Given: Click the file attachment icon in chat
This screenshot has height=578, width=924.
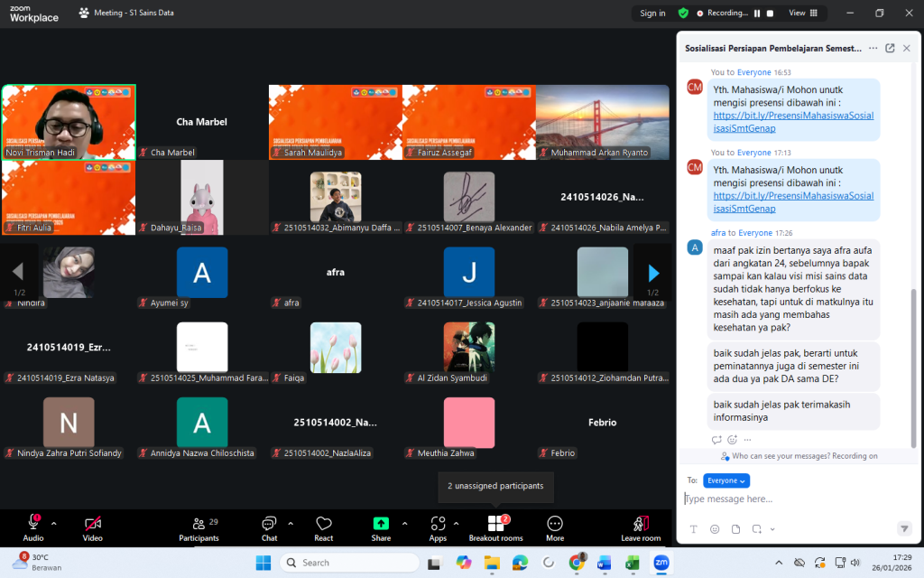Looking at the screenshot, I should (735, 528).
